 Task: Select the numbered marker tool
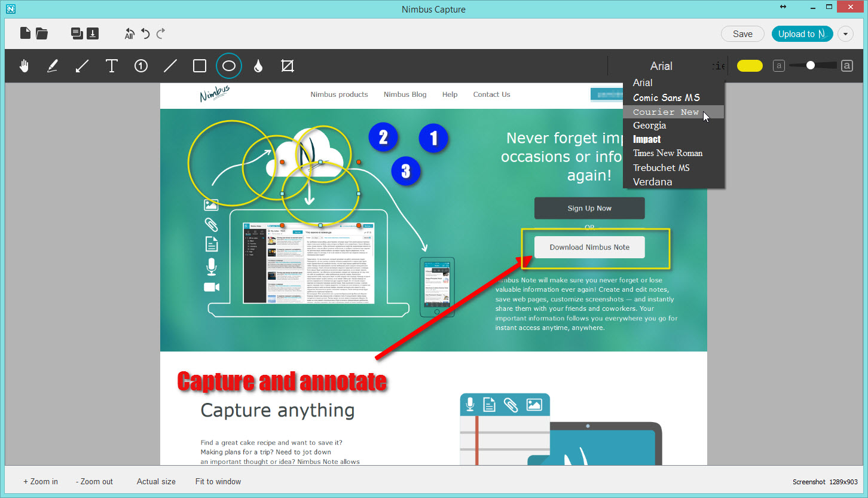pos(140,66)
